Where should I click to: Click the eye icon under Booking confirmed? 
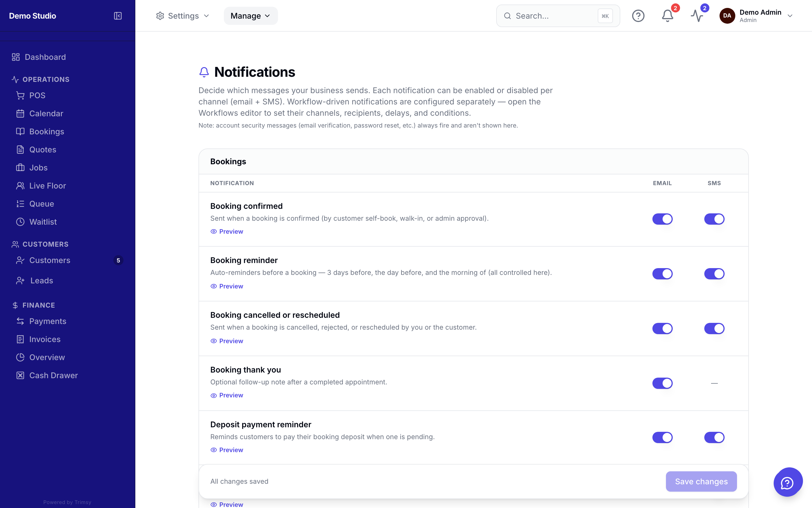pyautogui.click(x=213, y=231)
